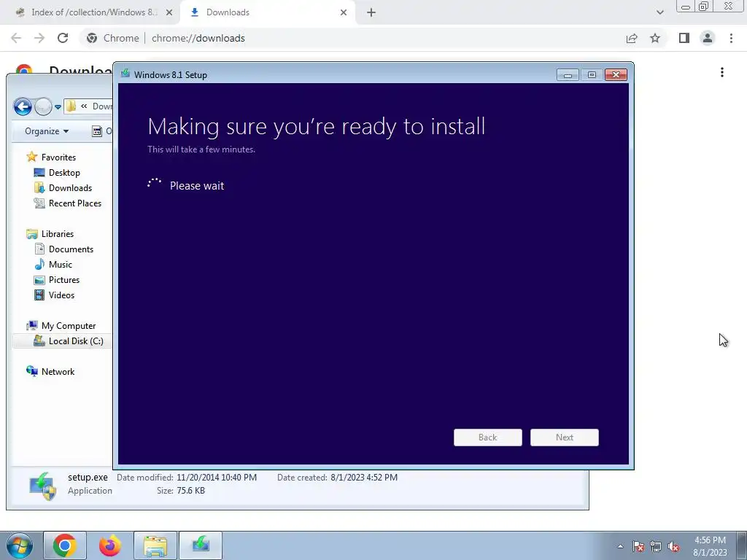This screenshot has height=560, width=747.
Task: Open Chrome from the taskbar
Action: coord(65,545)
